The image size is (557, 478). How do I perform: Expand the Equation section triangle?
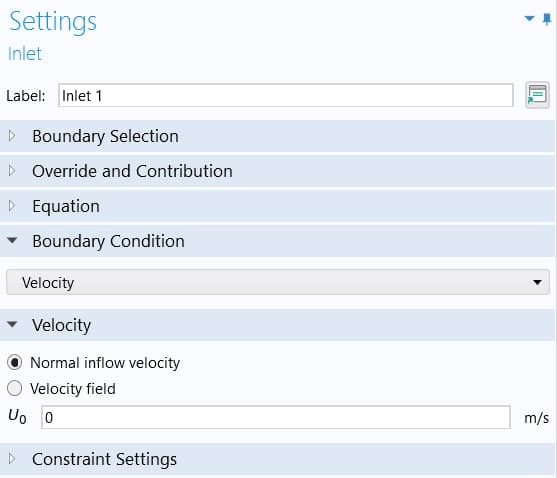click(12, 206)
